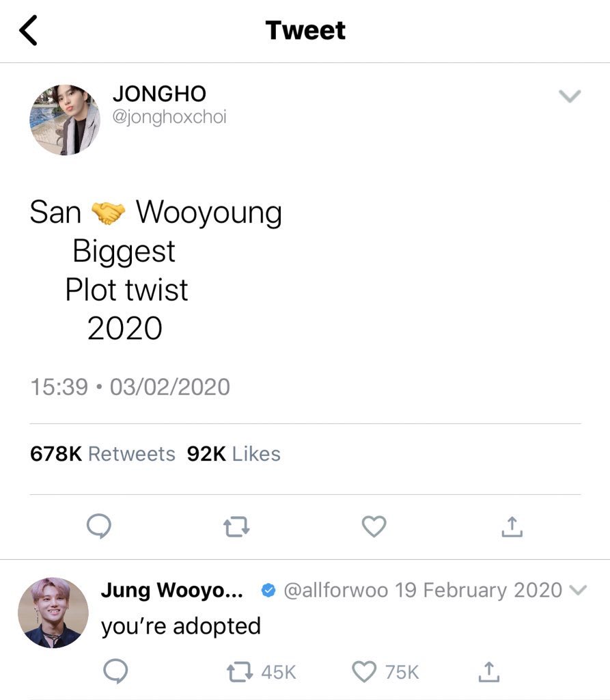
Task: View the 678K Retweets list
Action: [x=102, y=454]
